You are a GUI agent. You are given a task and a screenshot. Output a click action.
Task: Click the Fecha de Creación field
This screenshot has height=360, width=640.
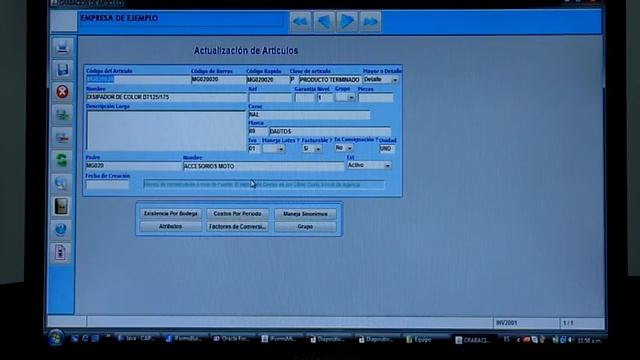[x=107, y=184]
